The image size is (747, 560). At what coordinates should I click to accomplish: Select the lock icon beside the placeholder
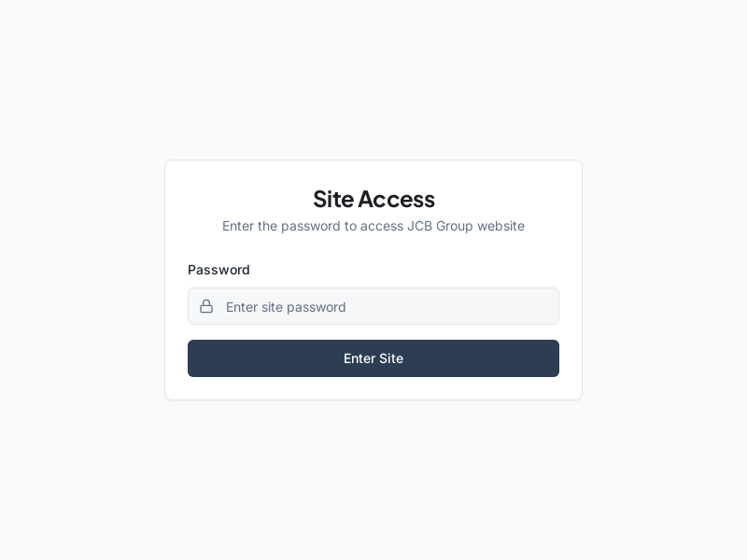tap(206, 306)
